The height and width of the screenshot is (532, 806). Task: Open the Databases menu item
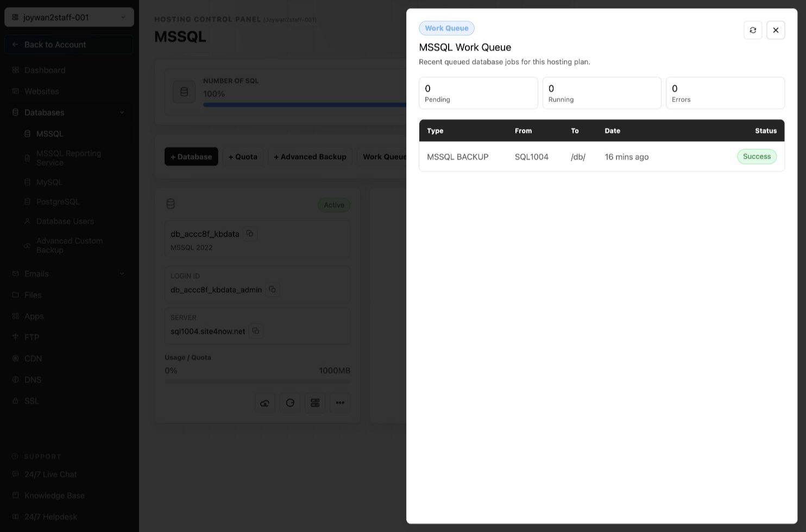(x=69, y=112)
